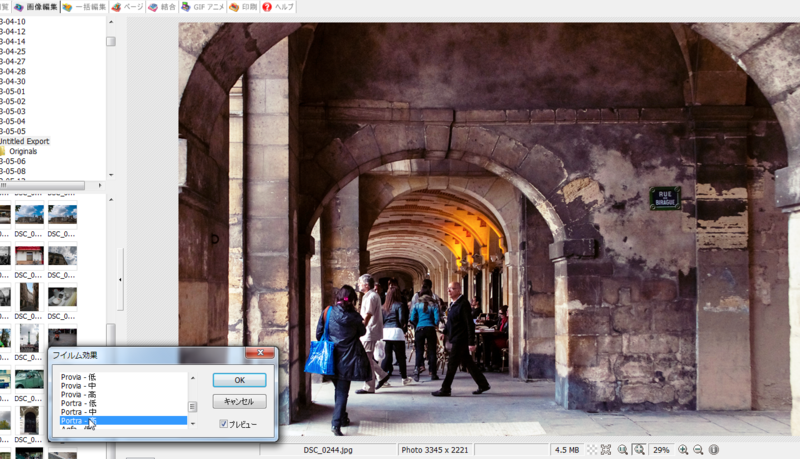This screenshot has width=800, height=459.
Task: Click the ページ icon in toolbar
Action: pyautogui.click(x=116, y=7)
